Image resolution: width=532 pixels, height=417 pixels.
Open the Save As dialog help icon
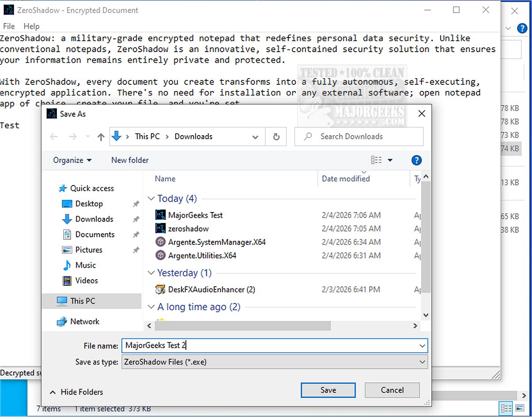[416, 160]
